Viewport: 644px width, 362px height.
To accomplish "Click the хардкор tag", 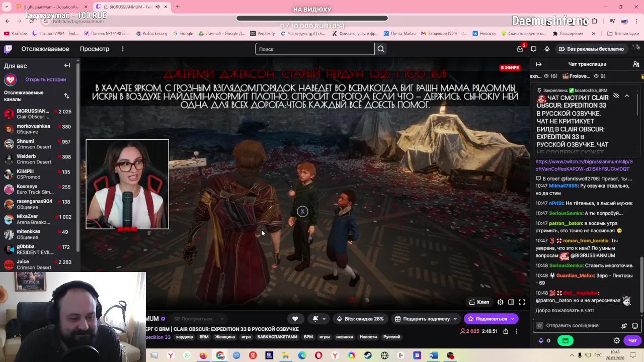I will click(x=185, y=337).
